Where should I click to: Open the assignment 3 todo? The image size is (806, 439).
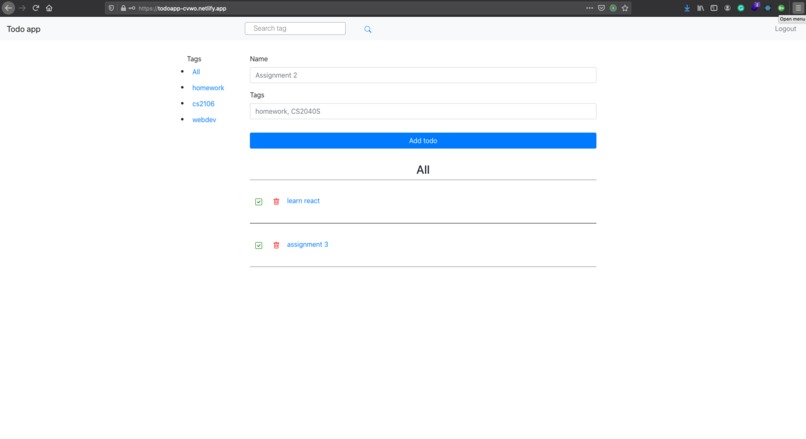click(307, 245)
